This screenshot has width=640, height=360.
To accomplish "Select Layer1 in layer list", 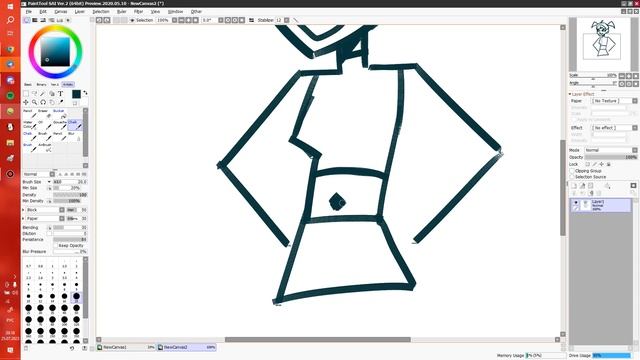I will (x=601, y=205).
